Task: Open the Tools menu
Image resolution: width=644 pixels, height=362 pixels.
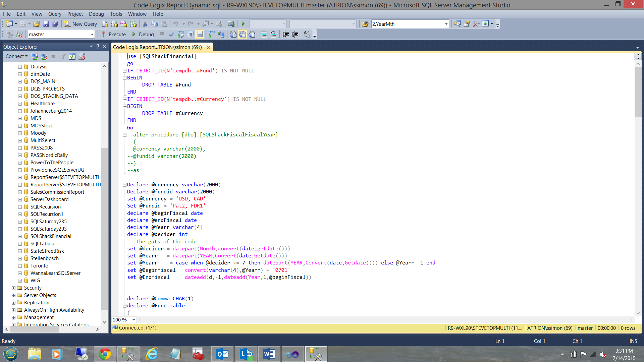Action: click(x=116, y=14)
